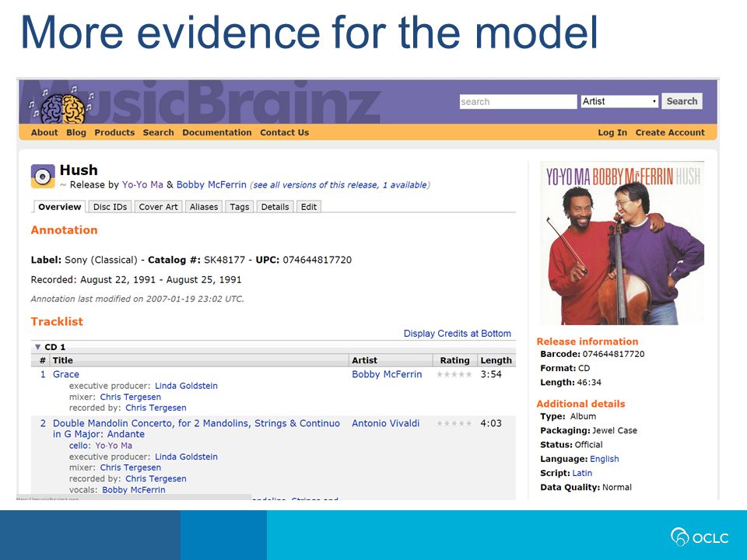Switch to the Details tab

pyautogui.click(x=275, y=207)
